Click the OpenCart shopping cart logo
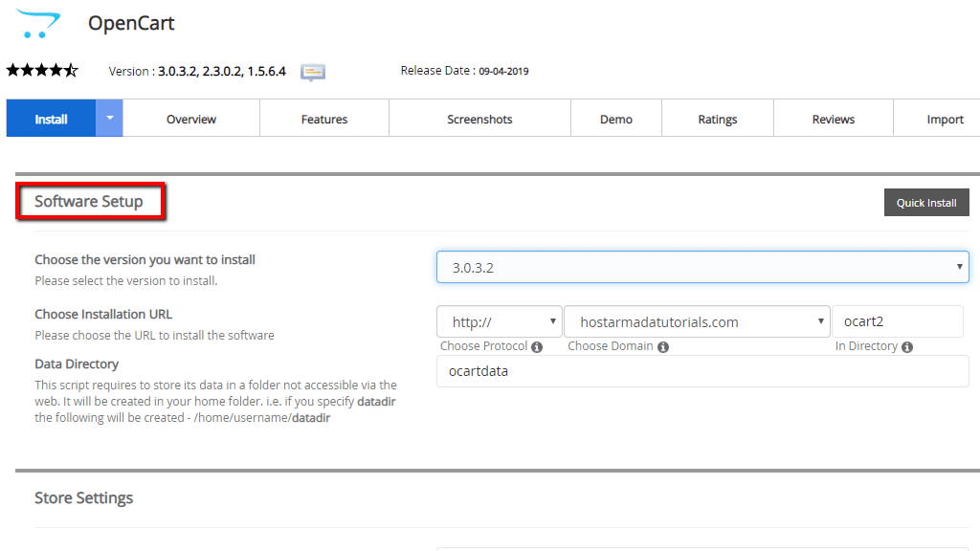This screenshot has width=980, height=551. coord(36,23)
